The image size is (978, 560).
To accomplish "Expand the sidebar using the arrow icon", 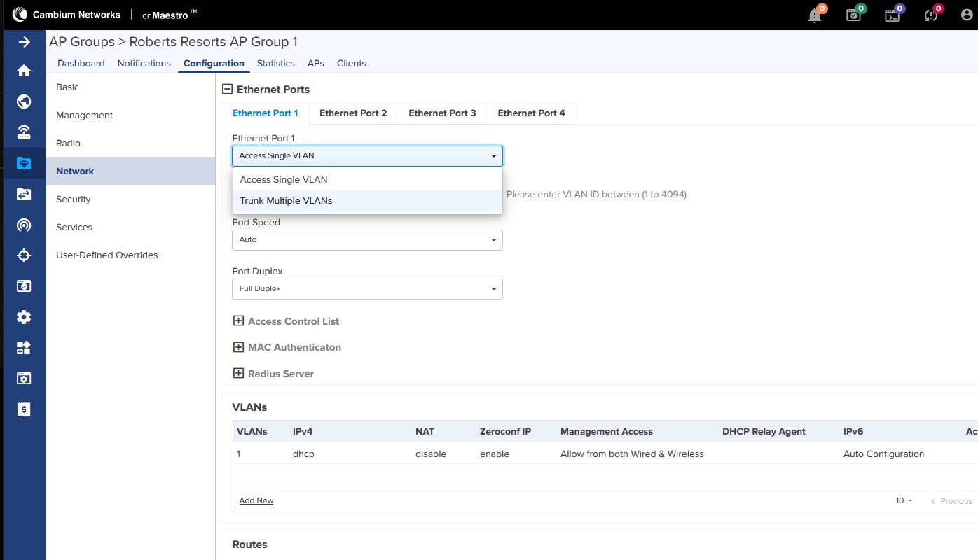I will tap(24, 42).
